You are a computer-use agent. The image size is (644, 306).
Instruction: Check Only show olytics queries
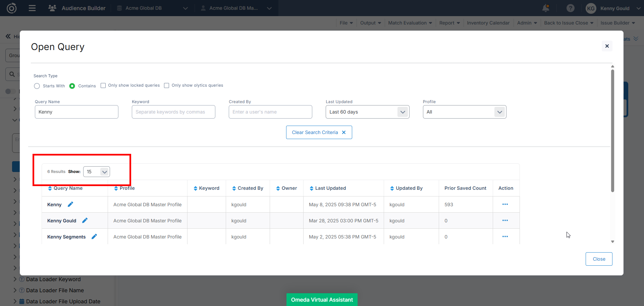tap(167, 85)
